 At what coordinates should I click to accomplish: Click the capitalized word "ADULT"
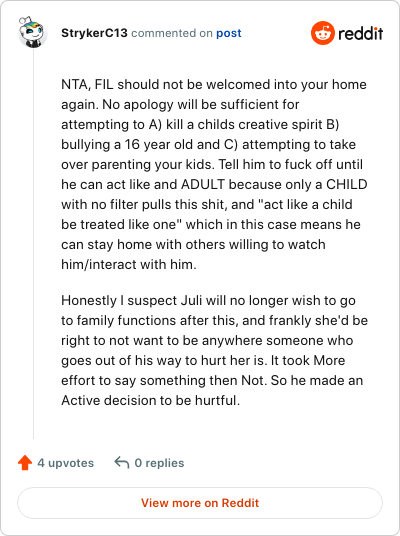point(203,184)
